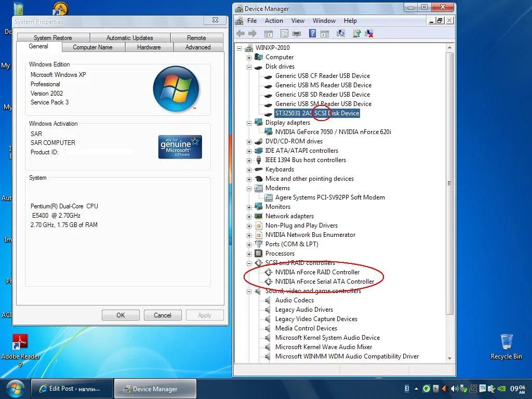532x399 pixels.
Task: Click the EI language indicator in taskbar
Action: click(x=407, y=389)
